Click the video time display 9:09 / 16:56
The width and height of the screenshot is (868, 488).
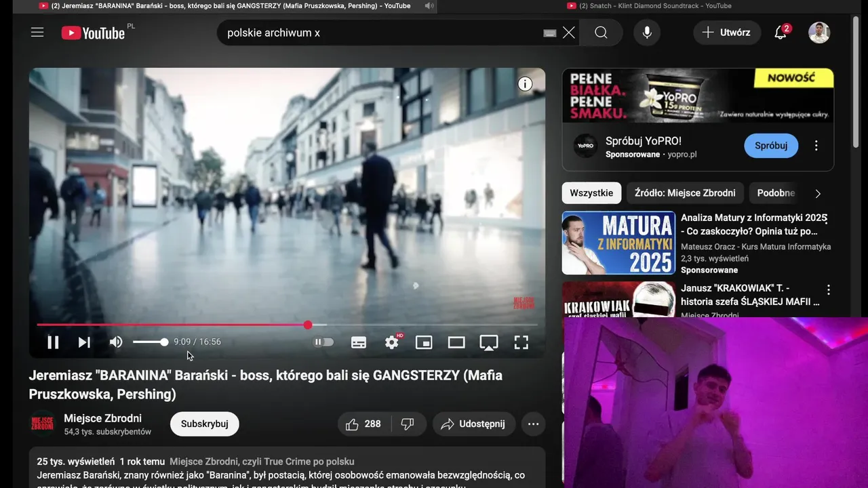197,342
